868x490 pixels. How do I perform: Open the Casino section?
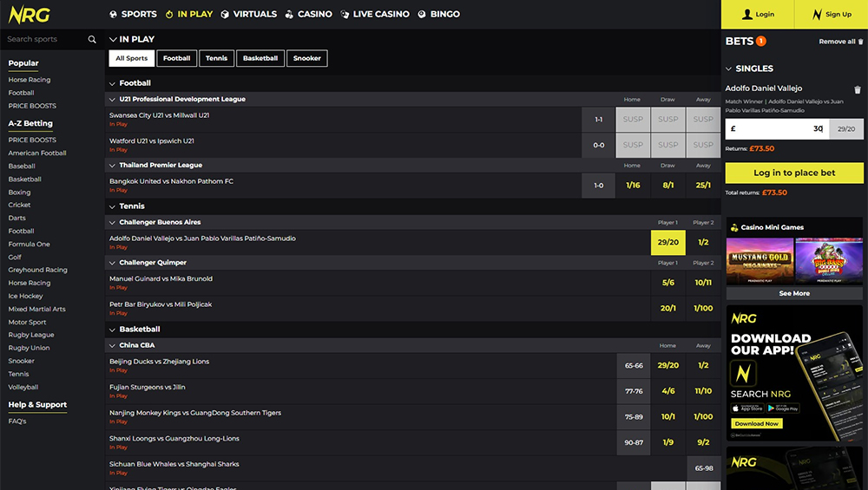308,15
